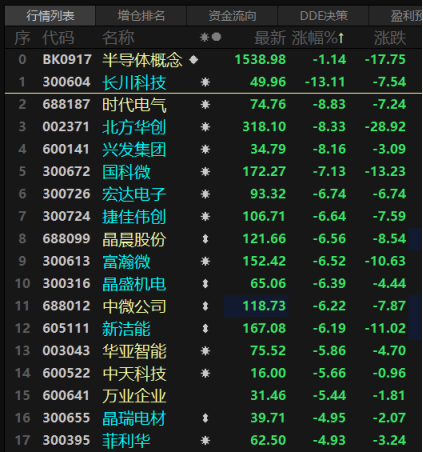Click the star marker for 时代电气
Screen dimensions: 423x452
click(x=205, y=104)
